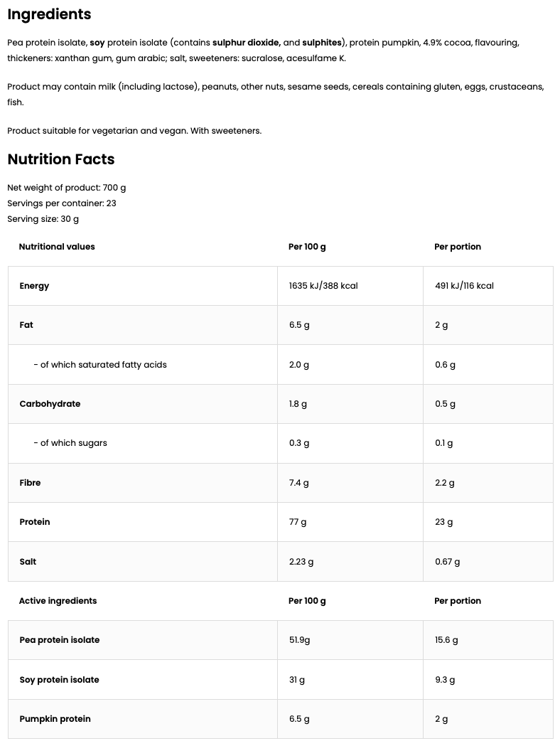Click the Pumpkin protein row label
The height and width of the screenshot is (746, 560).
click(55, 719)
